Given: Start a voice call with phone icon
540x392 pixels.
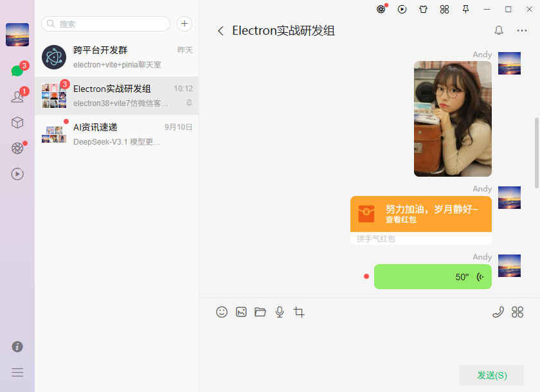Looking at the screenshot, I should click(x=498, y=312).
